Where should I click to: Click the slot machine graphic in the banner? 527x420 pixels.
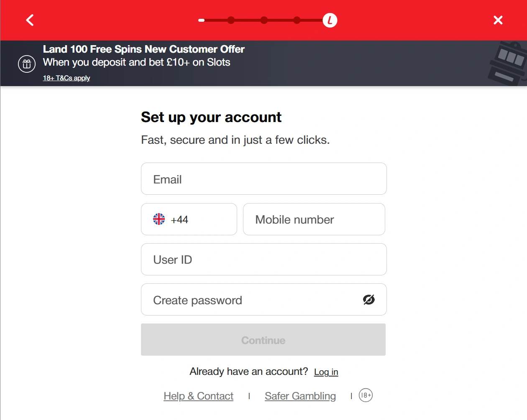coord(505,63)
